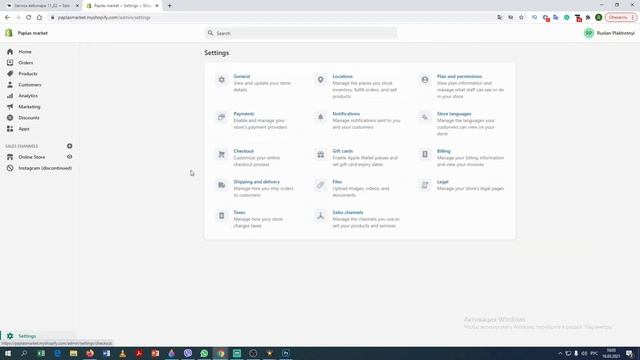Click the Gift cards present icon
This screenshot has width=640, height=360.
[320, 154]
